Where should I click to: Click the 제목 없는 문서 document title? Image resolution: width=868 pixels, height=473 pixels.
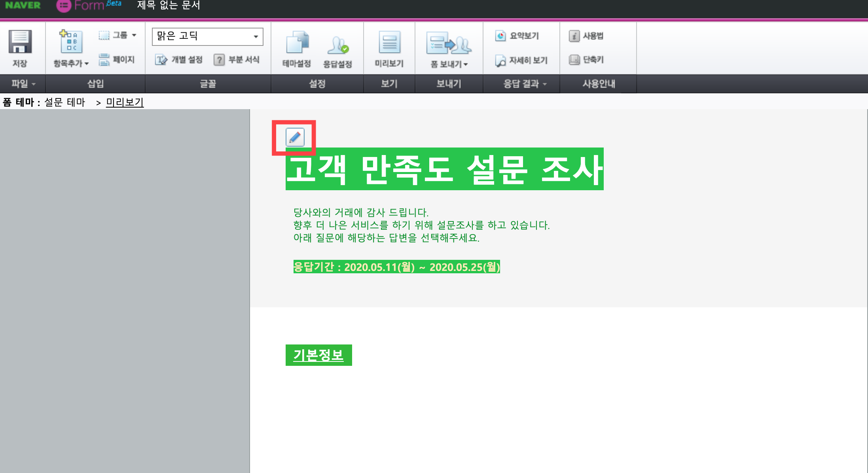(x=169, y=6)
